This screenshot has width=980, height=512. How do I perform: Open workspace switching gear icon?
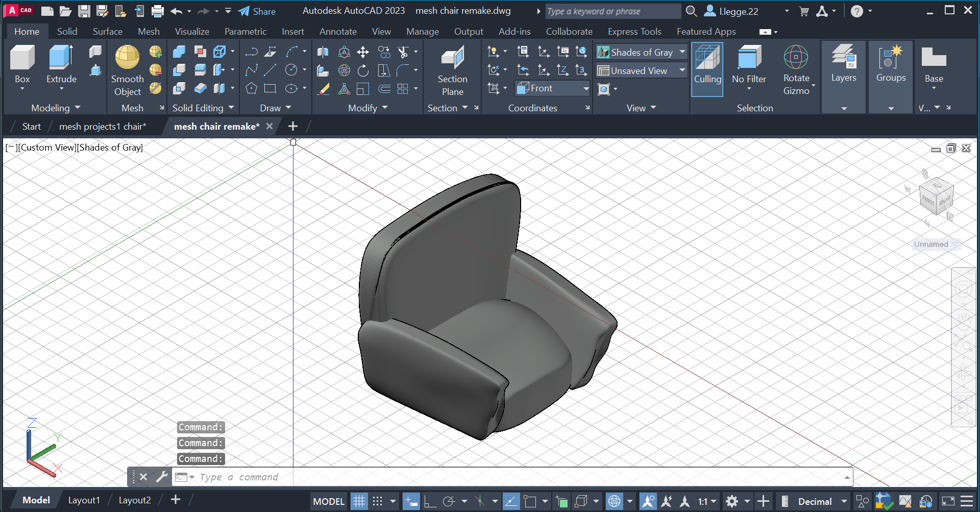pos(732,501)
